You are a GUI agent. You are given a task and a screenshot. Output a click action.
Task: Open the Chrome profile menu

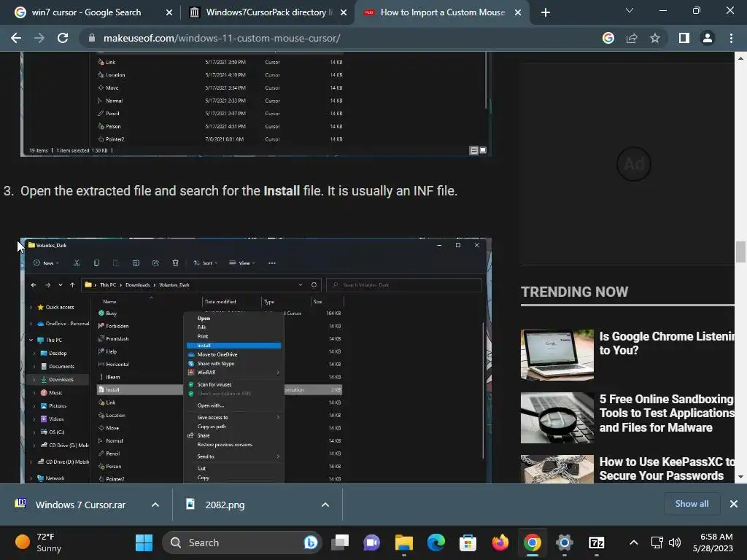[x=708, y=38]
